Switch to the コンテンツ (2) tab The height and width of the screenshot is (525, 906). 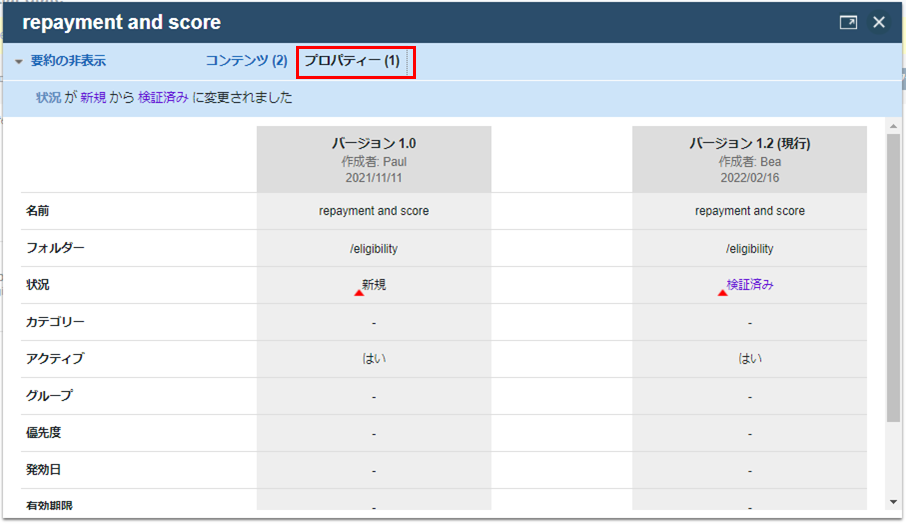tap(247, 61)
